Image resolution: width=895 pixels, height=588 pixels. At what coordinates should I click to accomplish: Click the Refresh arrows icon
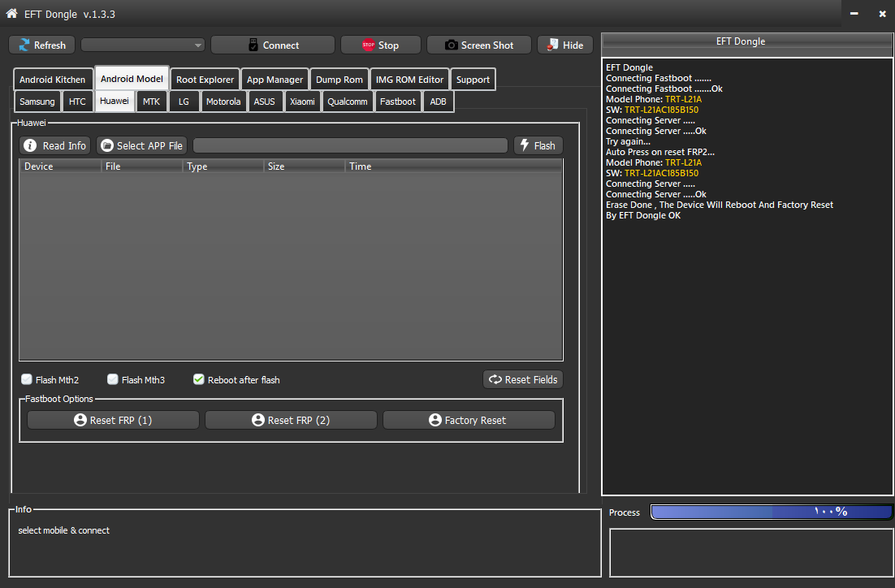pyautogui.click(x=24, y=45)
